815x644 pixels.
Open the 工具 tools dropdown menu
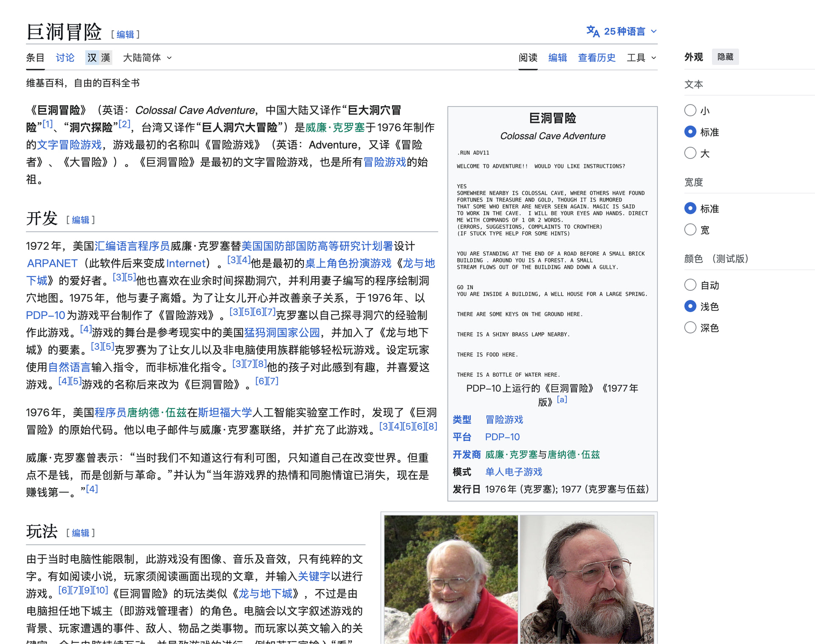point(641,58)
